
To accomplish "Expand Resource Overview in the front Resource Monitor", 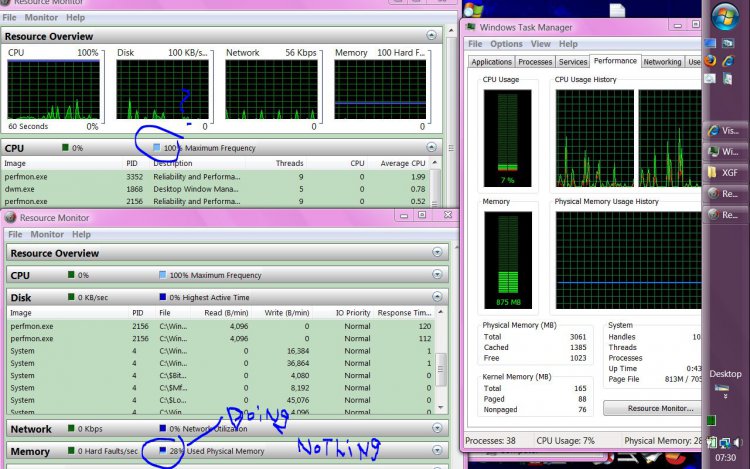I will (x=437, y=252).
